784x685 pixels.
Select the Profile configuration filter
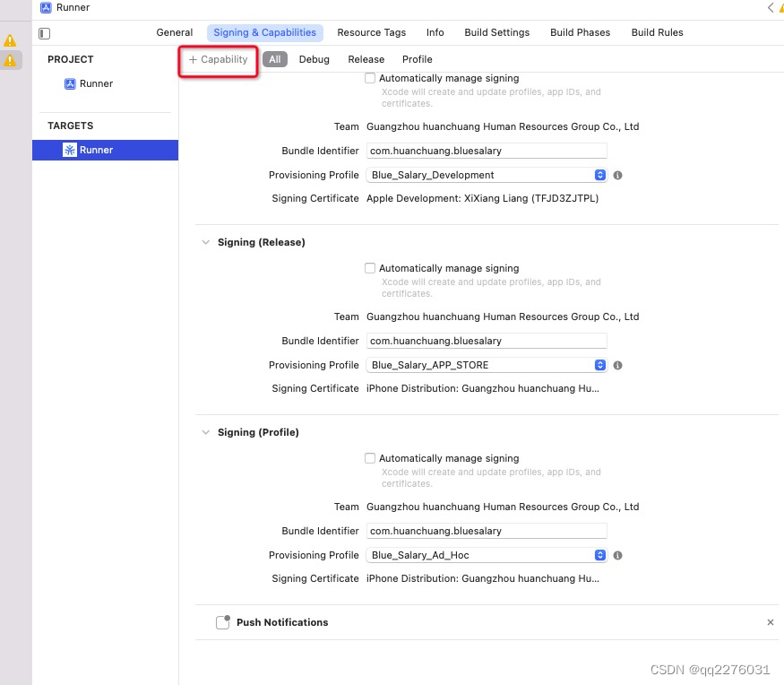coord(417,59)
